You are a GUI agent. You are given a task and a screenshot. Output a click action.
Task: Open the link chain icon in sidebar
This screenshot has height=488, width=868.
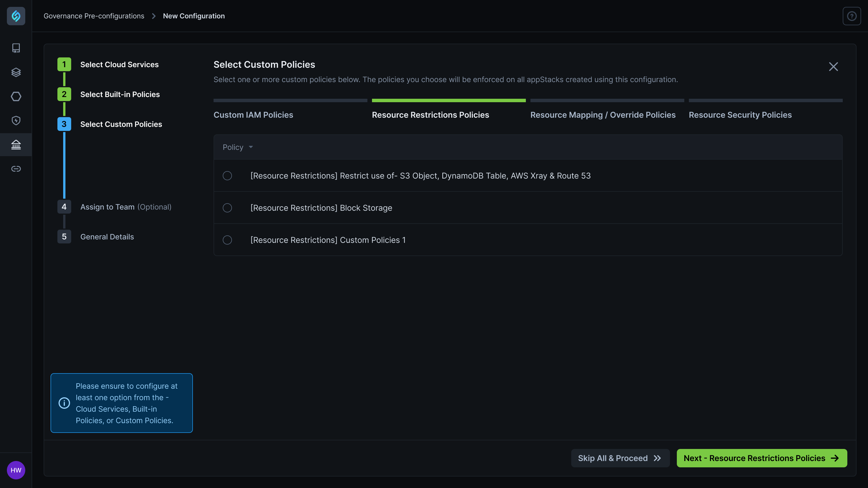[16, 169]
